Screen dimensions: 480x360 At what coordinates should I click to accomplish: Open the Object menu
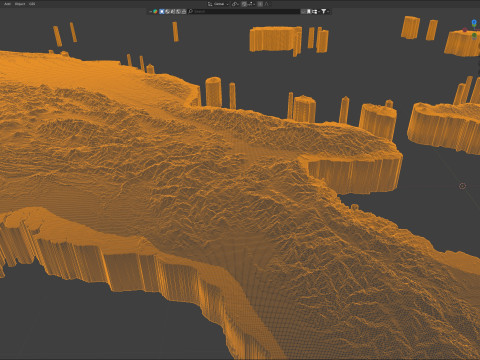point(20,4)
